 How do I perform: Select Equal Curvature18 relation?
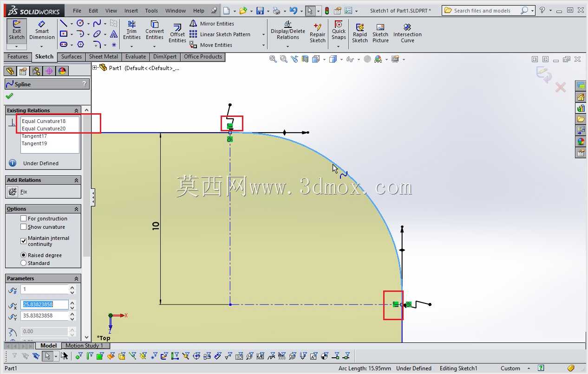[44, 121]
